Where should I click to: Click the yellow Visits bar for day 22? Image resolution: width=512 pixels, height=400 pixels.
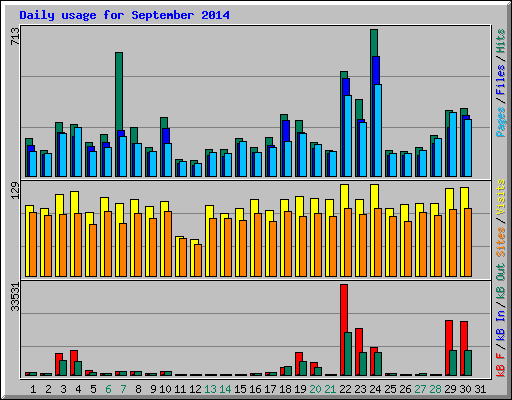[x=345, y=196]
